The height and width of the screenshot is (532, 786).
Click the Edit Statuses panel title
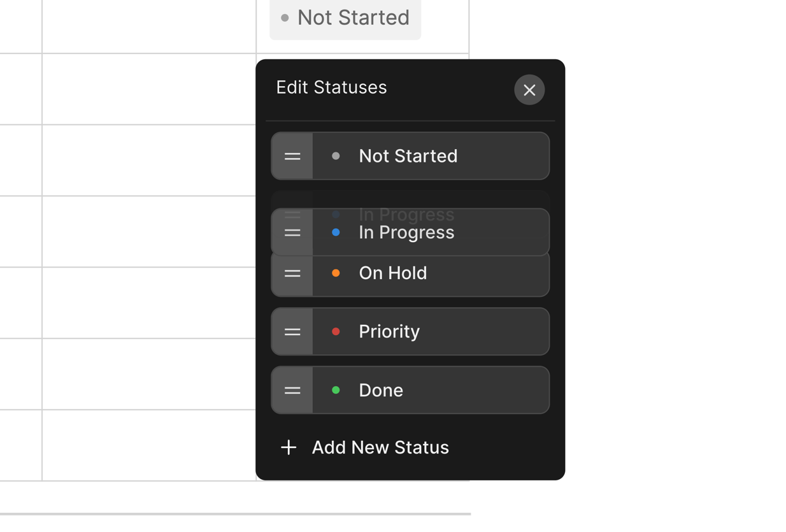[x=331, y=87]
